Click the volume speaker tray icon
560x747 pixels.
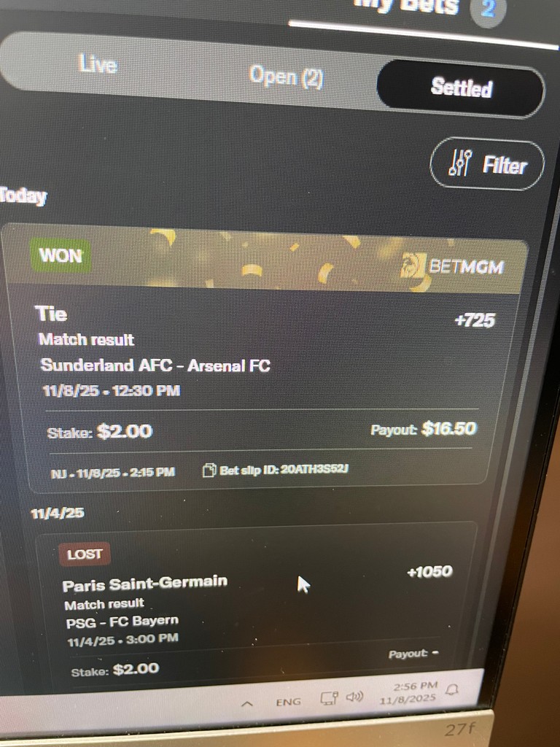[354, 697]
